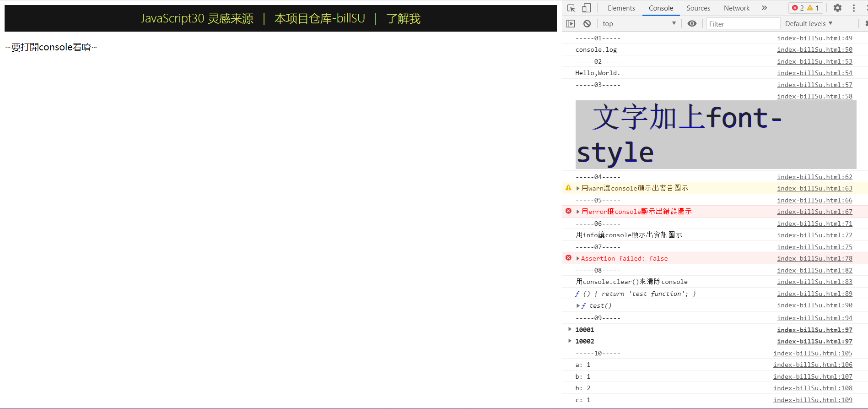Click the 用console.clear()來清除console line

(x=631, y=282)
